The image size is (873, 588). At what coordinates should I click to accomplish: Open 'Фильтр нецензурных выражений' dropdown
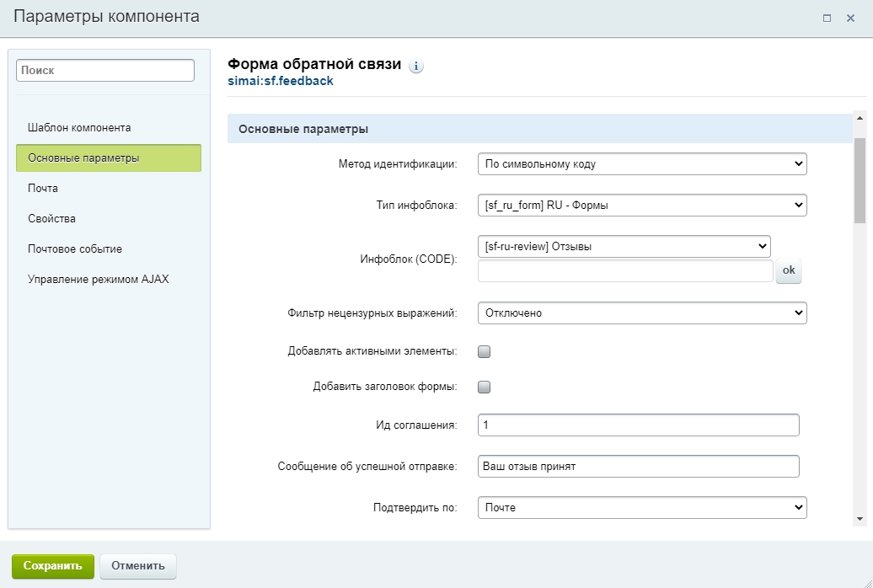(641, 313)
